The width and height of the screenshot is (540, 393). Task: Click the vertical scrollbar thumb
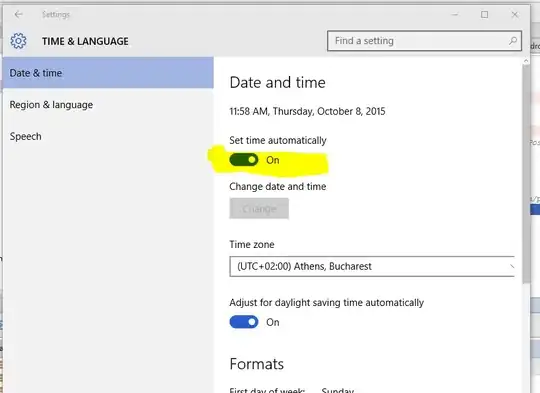pyautogui.click(x=526, y=174)
